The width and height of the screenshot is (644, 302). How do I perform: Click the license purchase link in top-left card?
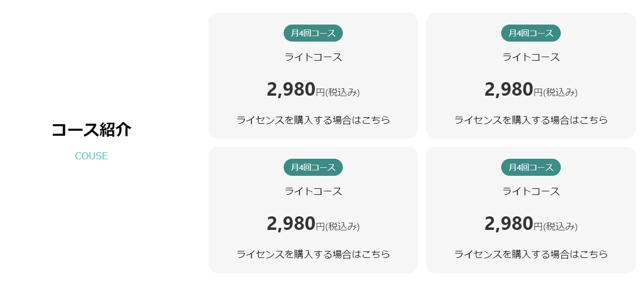click(313, 120)
